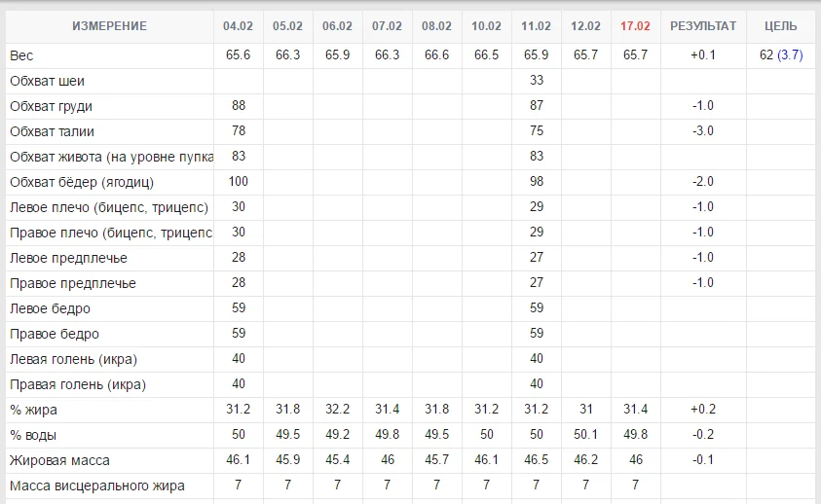Click the Обхват бёдер value 100

pos(238,182)
